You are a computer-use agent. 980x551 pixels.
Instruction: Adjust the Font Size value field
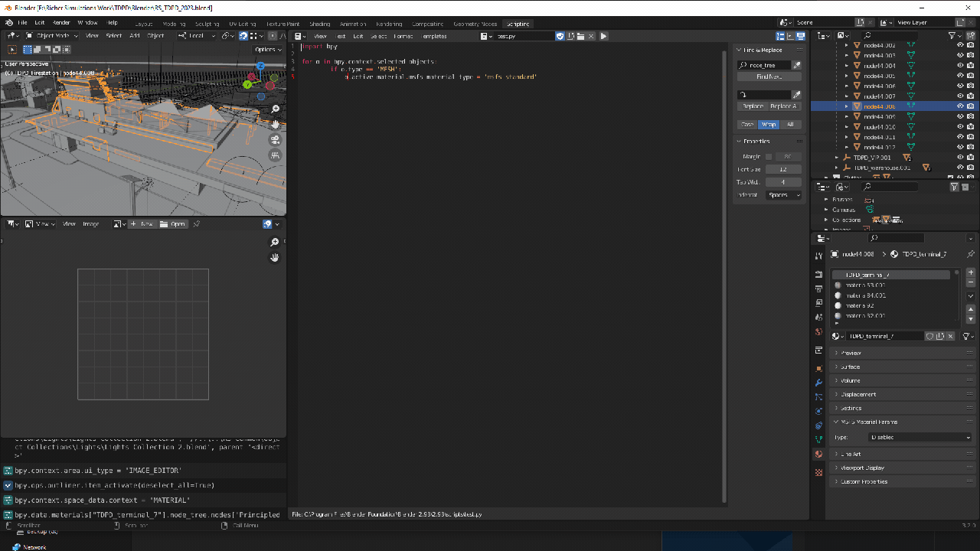[783, 169]
